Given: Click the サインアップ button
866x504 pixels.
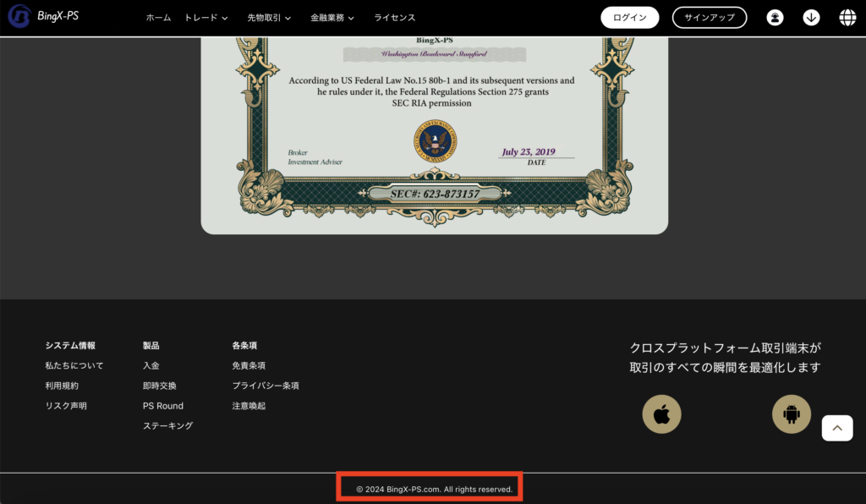Looking at the screenshot, I should 710,18.
